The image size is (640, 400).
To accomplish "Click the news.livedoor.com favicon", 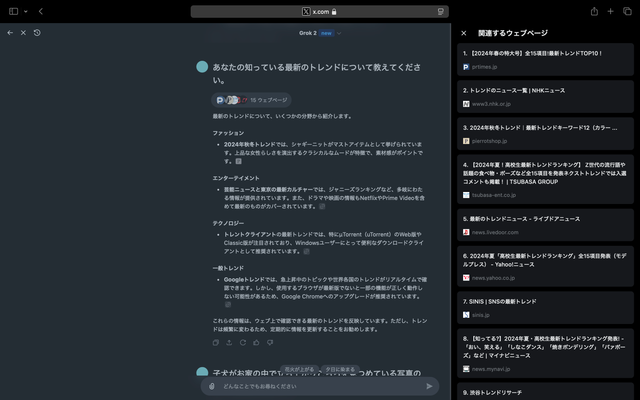I will click(466, 232).
